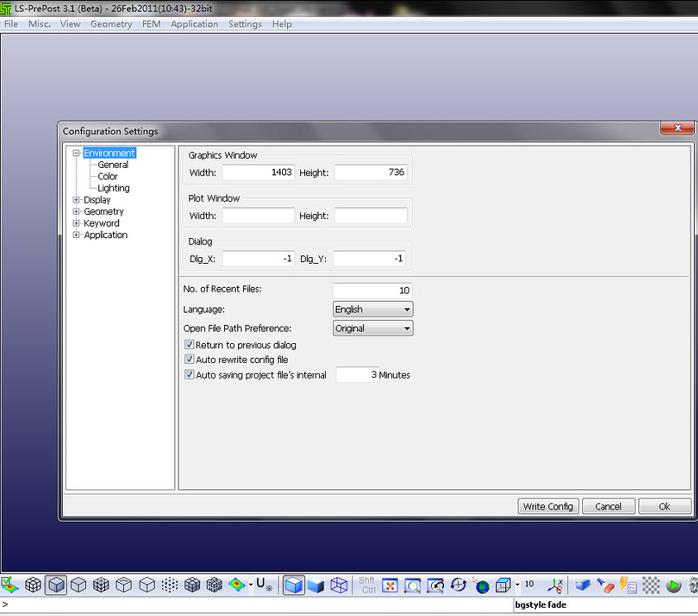Click the wireframe box view icon
This screenshot has height=616, width=698.
coord(503,585)
